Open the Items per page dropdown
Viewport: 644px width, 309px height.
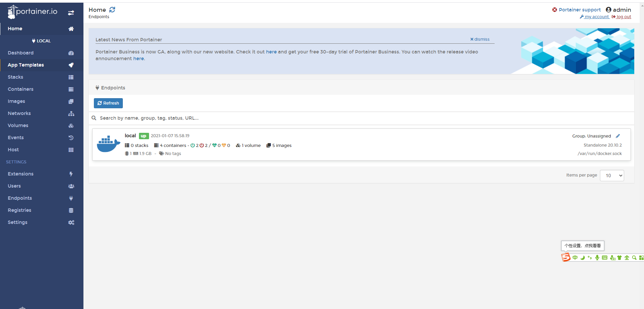tap(612, 176)
